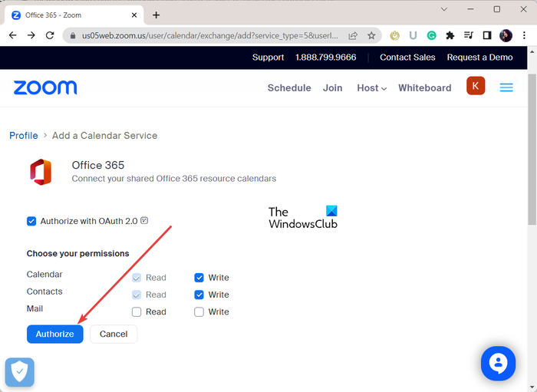537x392 pixels.
Task: Click the address bar URL field
Action: click(209, 35)
